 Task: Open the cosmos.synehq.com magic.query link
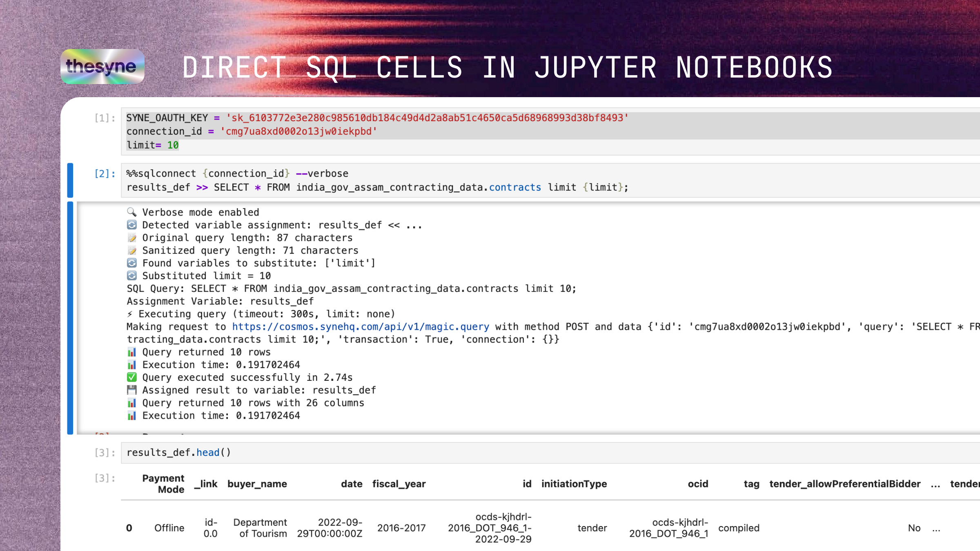[360, 327]
